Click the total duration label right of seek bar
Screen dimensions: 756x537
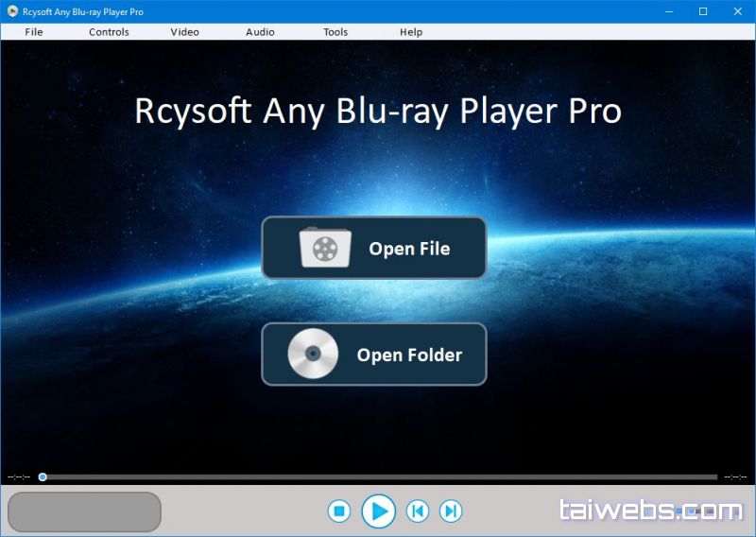click(x=735, y=476)
